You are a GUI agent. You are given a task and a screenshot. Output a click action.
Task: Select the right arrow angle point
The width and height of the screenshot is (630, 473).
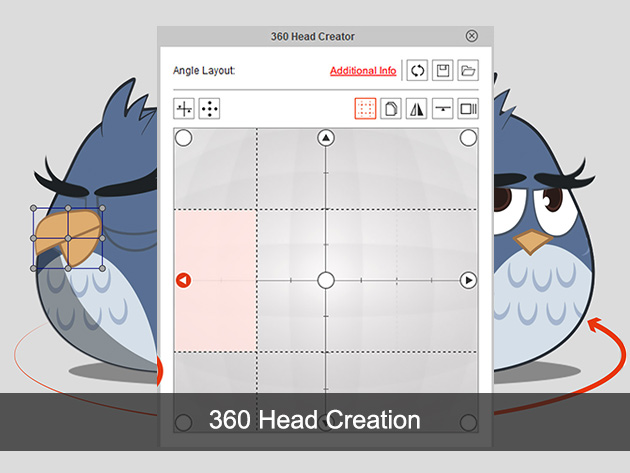(x=468, y=280)
